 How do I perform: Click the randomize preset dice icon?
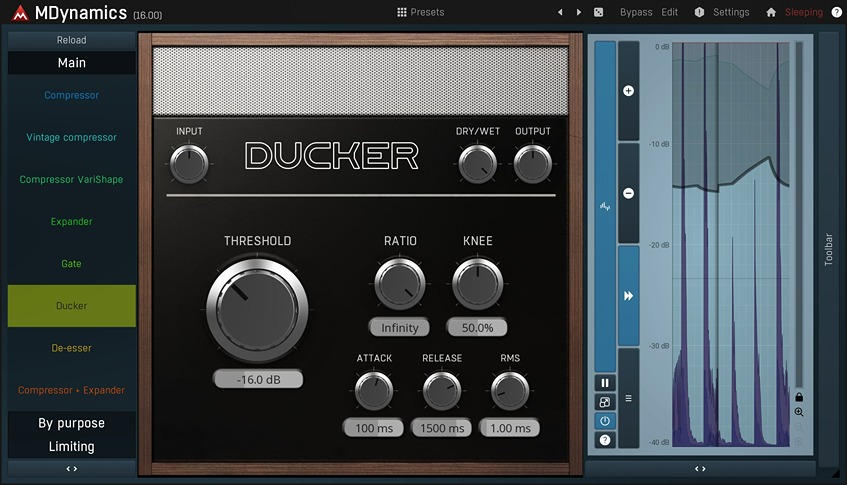tap(598, 13)
